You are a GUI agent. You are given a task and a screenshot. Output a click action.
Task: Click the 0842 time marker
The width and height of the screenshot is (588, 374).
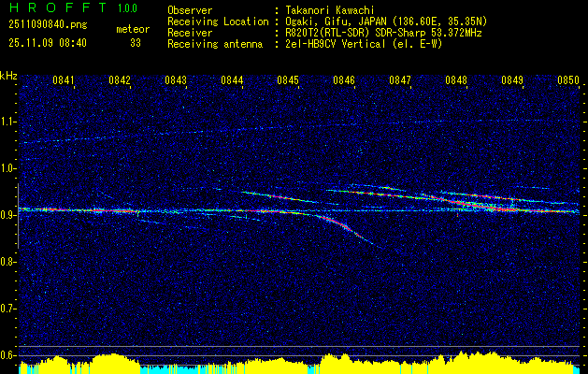[120, 79]
